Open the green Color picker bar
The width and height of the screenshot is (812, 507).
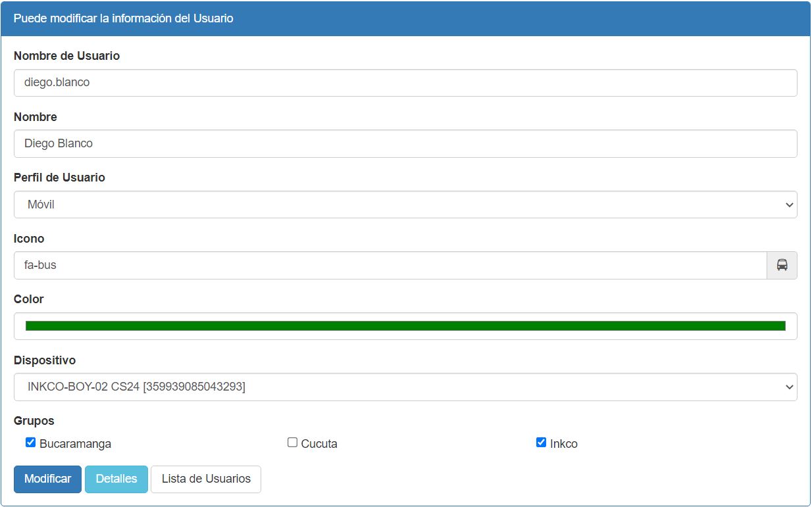[x=405, y=326]
